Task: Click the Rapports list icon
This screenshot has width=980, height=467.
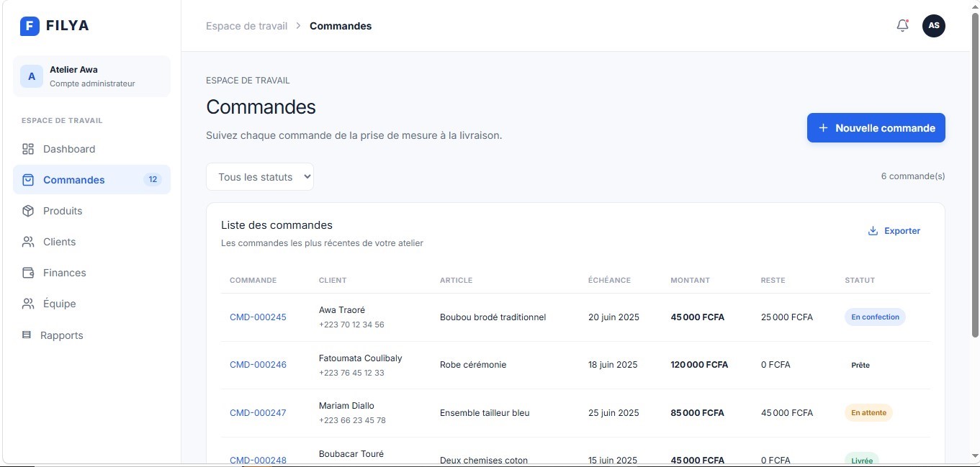Action: click(x=27, y=335)
